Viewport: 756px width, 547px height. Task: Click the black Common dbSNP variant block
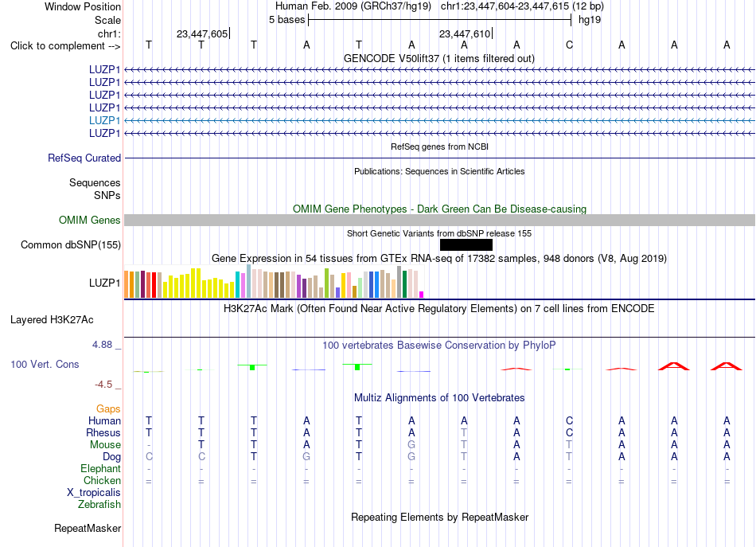click(x=466, y=244)
